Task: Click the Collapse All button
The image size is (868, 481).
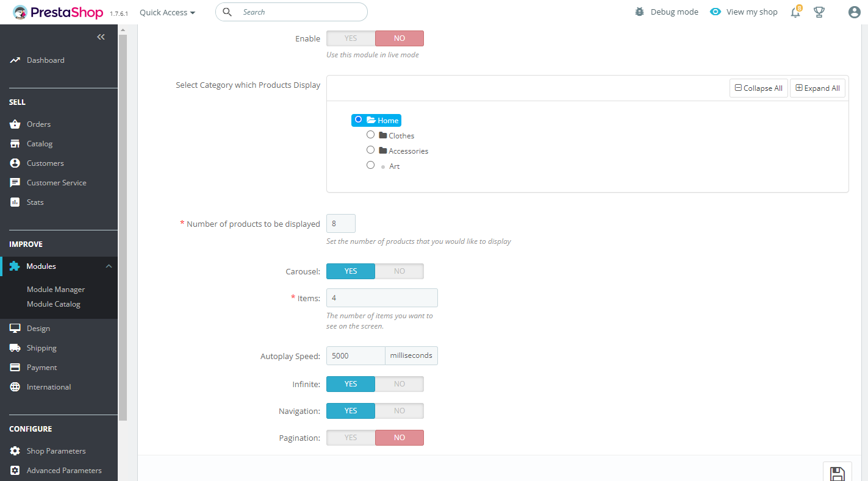Action: coord(759,88)
